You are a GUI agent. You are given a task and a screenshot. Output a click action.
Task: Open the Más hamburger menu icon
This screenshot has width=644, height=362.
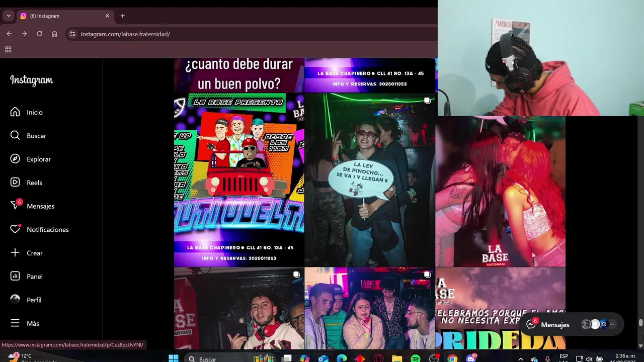point(15,323)
